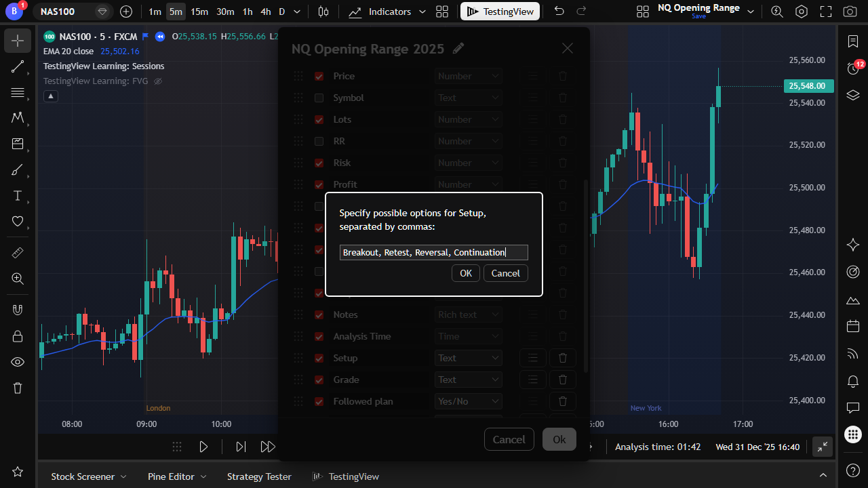
Task: Edit the Setup options text field
Action: pyautogui.click(x=434, y=253)
